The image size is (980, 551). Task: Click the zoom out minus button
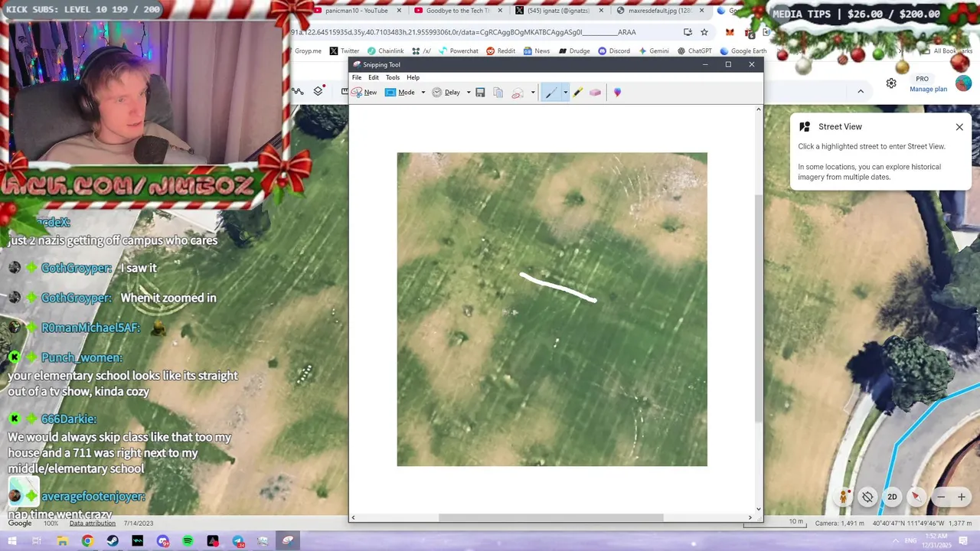[941, 497]
